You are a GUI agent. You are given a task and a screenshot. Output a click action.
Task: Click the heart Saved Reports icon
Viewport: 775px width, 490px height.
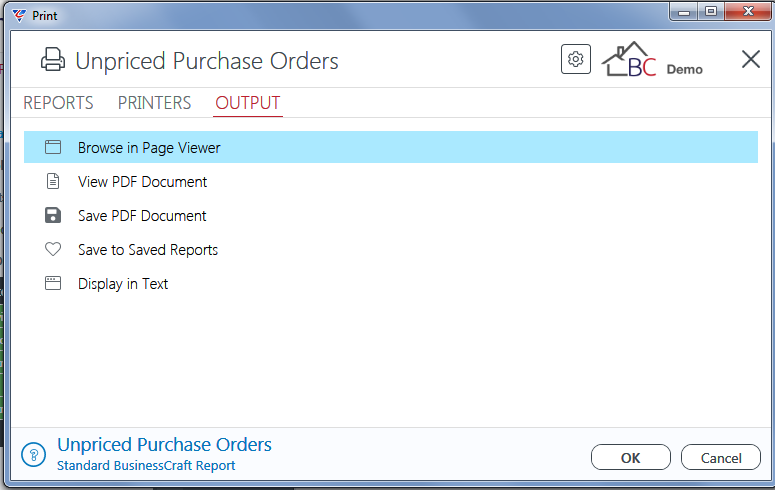click(53, 249)
